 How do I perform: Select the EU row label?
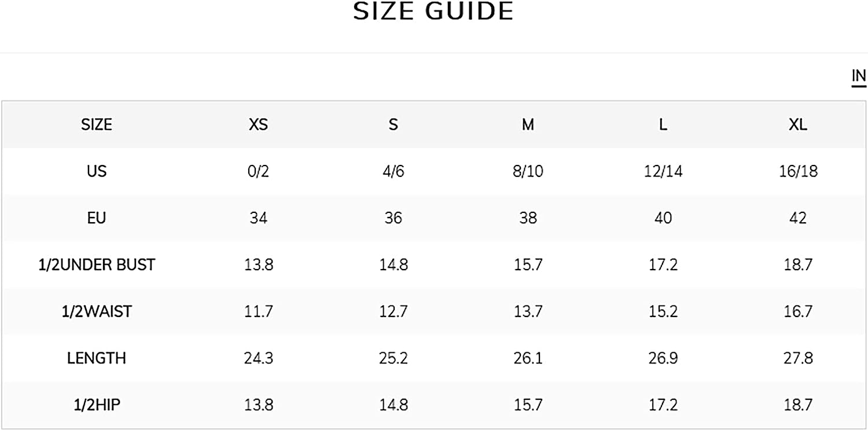click(x=97, y=218)
